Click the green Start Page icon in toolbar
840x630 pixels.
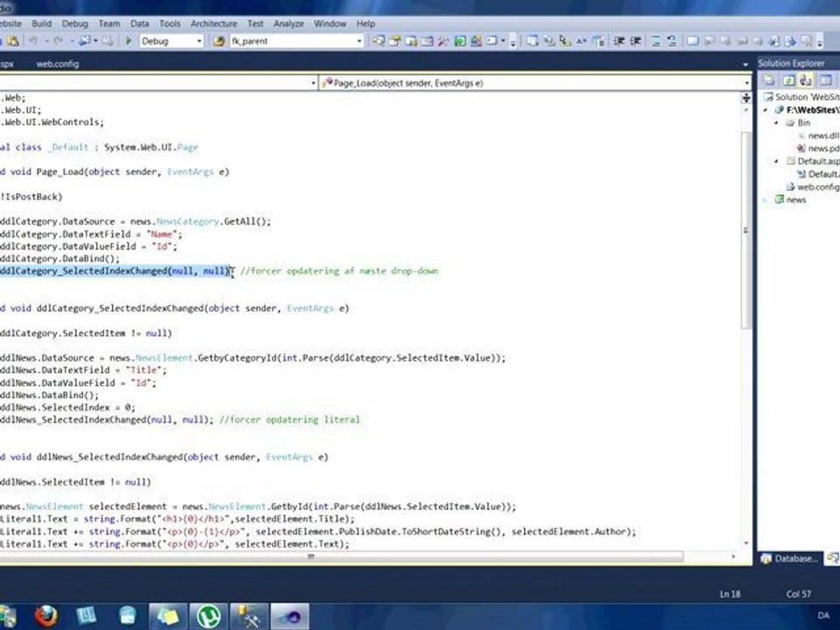[x=460, y=41]
